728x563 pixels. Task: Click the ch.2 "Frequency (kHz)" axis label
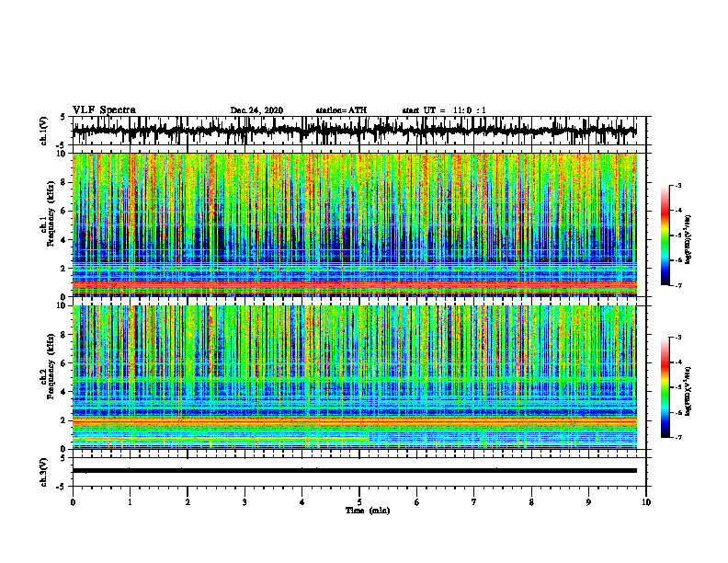point(51,367)
